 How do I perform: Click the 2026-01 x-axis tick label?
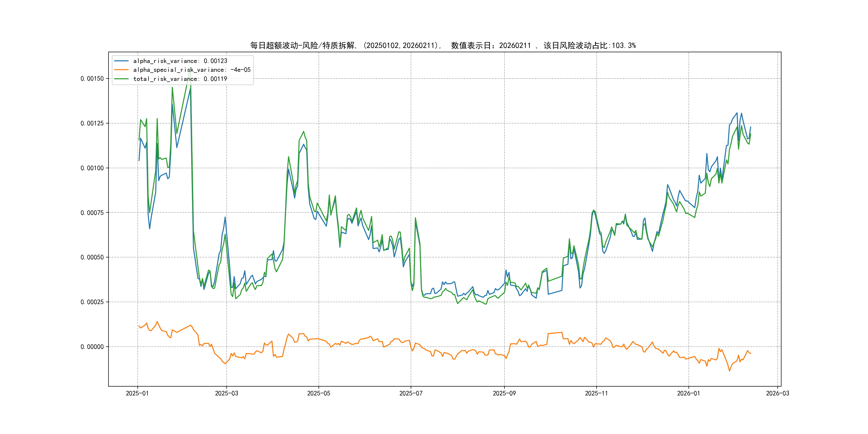(x=689, y=393)
